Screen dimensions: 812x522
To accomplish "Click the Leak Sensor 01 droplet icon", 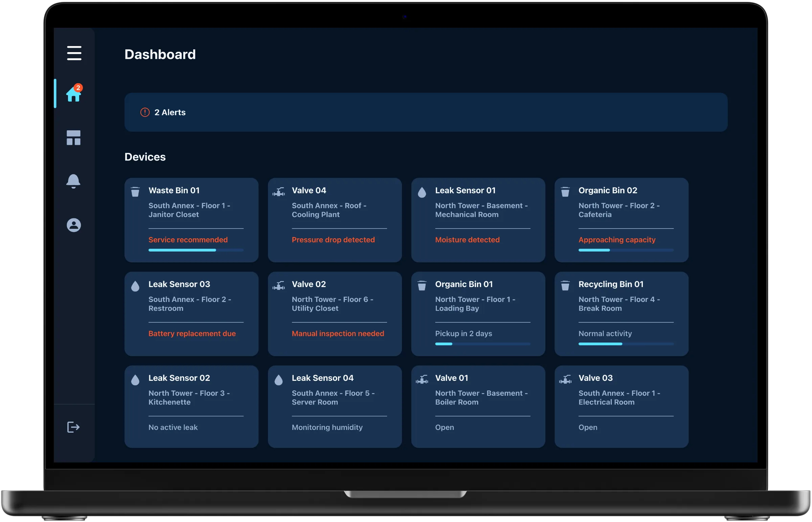I will pos(422,192).
